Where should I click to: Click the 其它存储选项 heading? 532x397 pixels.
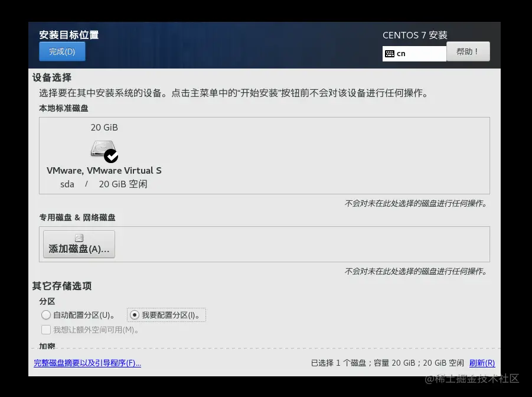(x=62, y=286)
